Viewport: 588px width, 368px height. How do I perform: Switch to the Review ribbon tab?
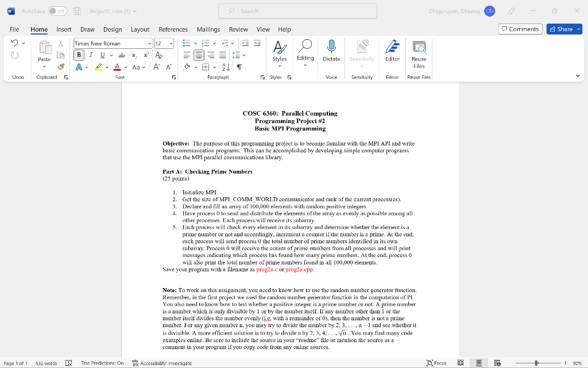coord(238,29)
